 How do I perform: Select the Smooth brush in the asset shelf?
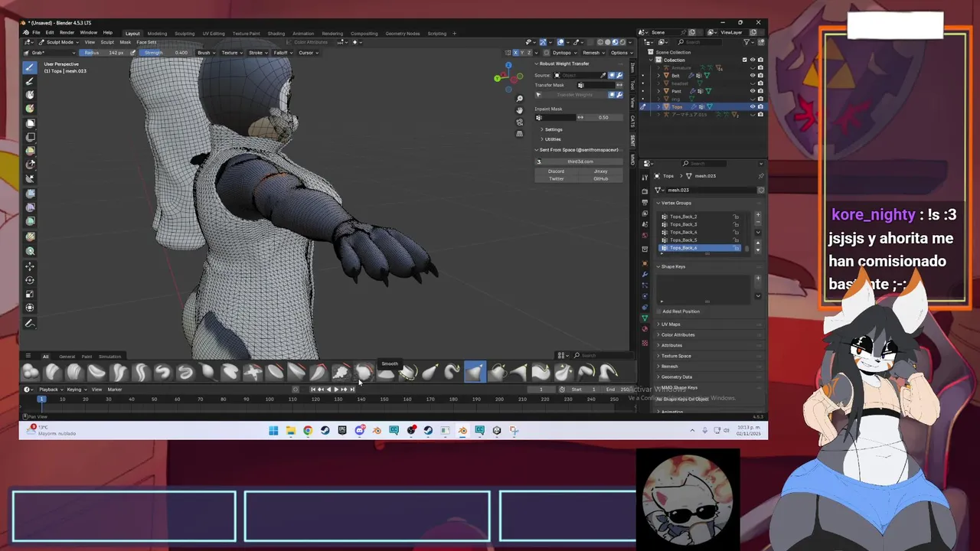pyautogui.click(x=364, y=372)
